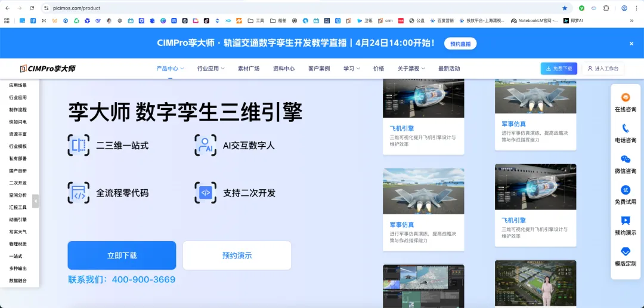Click the 进入工作台 button
Image resolution: width=644 pixels, height=308 pixels.
[603, 69]
